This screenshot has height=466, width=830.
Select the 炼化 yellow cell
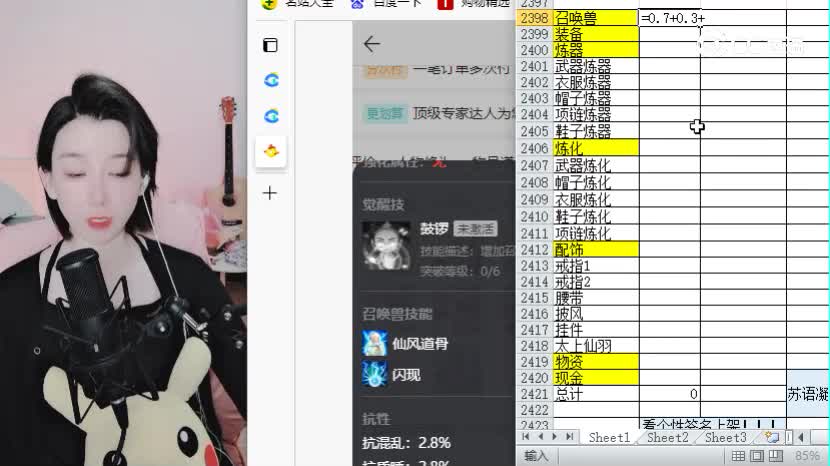pyautogui.click(x=596, y=148)
